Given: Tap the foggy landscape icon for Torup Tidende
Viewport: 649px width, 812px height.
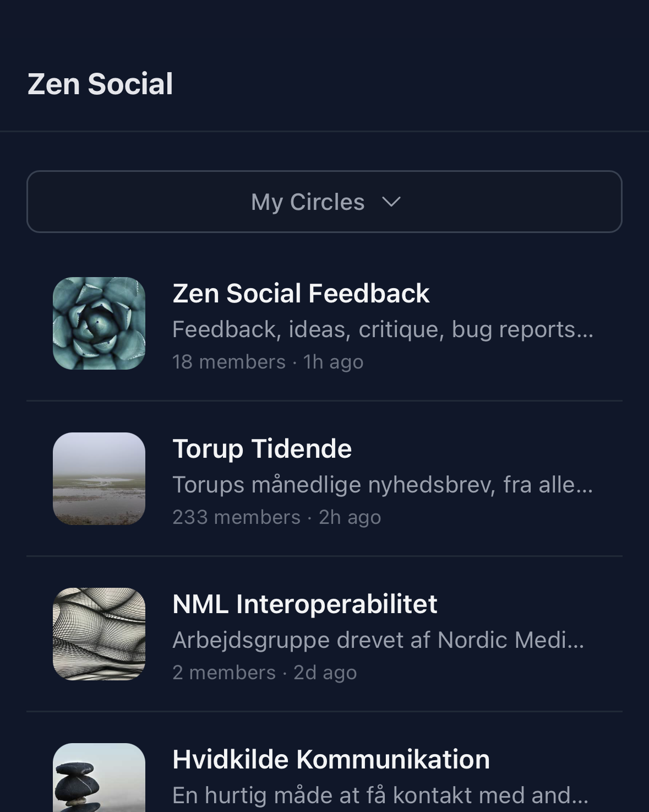Looking at the screenshot, I should (x=99, y=479).
